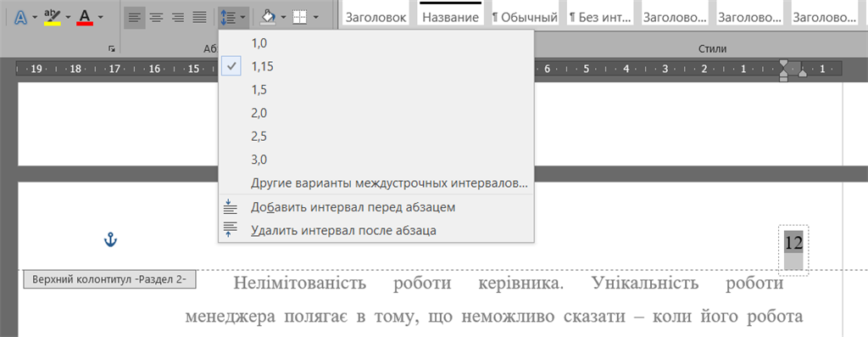Apply the Название style
This screenshot has height=337, width=868.
click(x=450, y=14)
